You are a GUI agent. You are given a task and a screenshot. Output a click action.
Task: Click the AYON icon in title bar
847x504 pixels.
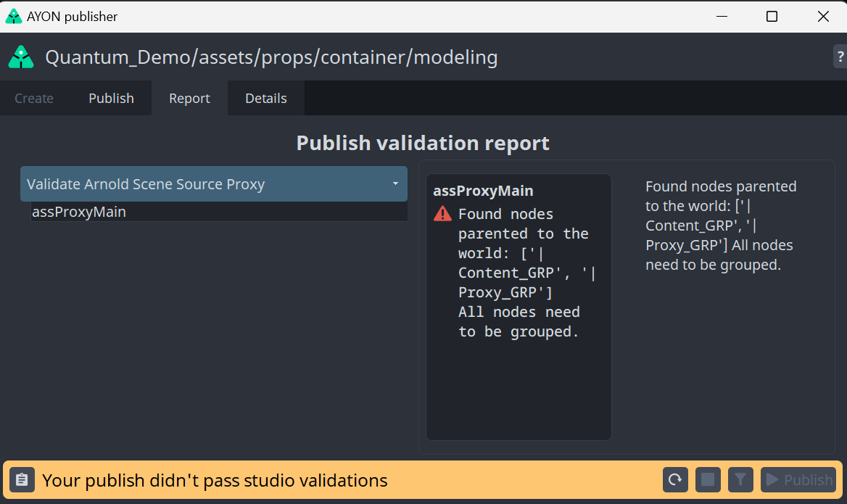[x=14, y=16]
